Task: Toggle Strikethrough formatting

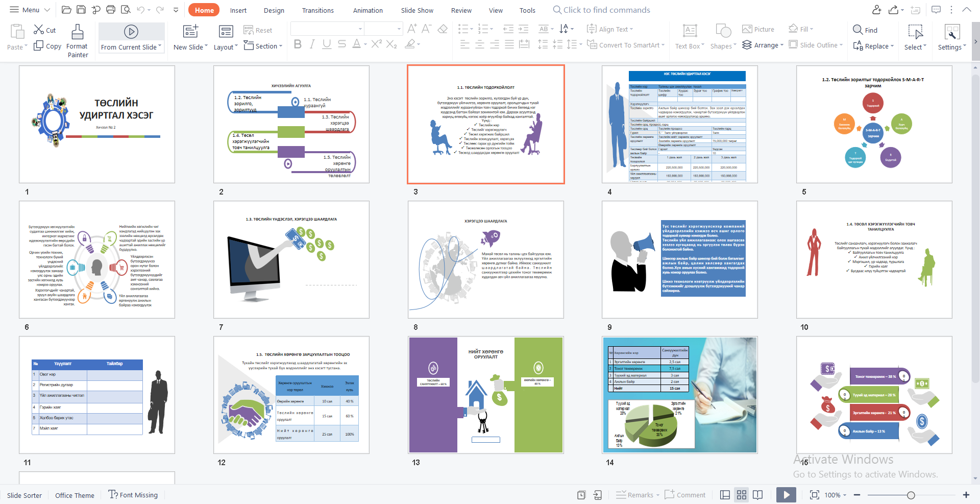Action: tap(342, 44)
